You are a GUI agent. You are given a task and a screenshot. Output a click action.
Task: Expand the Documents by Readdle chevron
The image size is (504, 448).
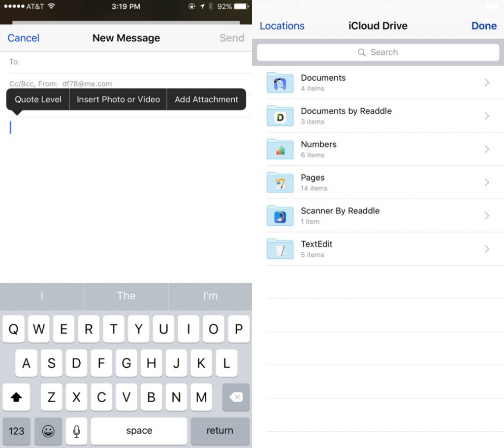[x=487, y=116]
